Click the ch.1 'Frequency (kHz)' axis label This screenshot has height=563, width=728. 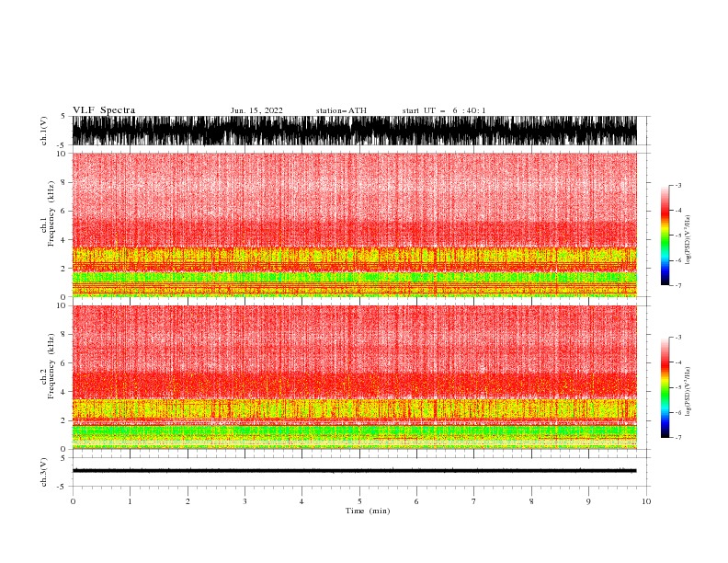(x=51, y=213)
